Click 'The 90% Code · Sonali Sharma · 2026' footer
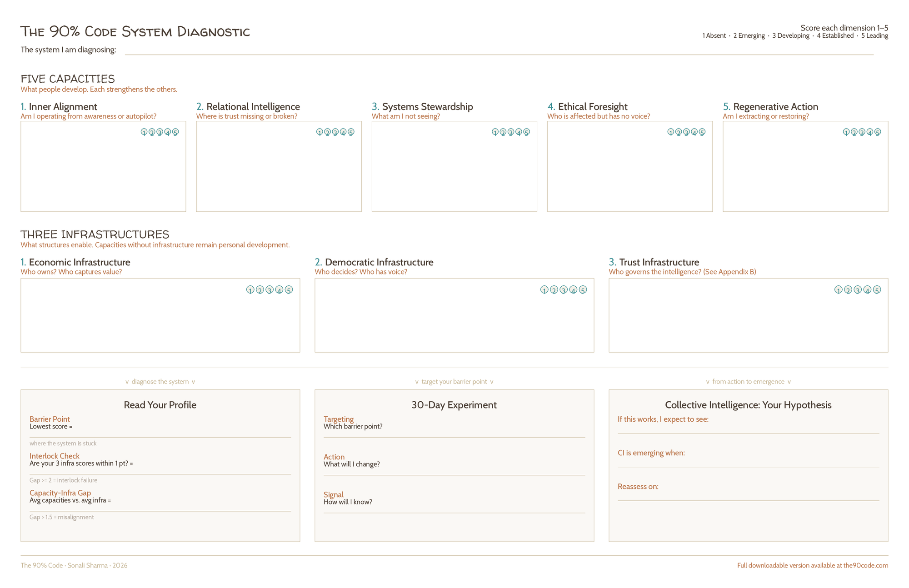The height and width of the screenshot is (588, 909). (x=74, y=566)
